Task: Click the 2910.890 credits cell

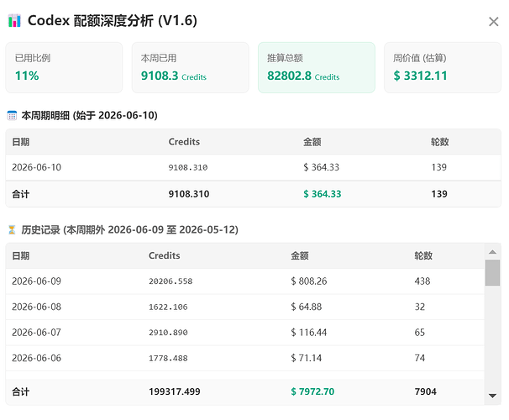Action: tap(168, 333)
